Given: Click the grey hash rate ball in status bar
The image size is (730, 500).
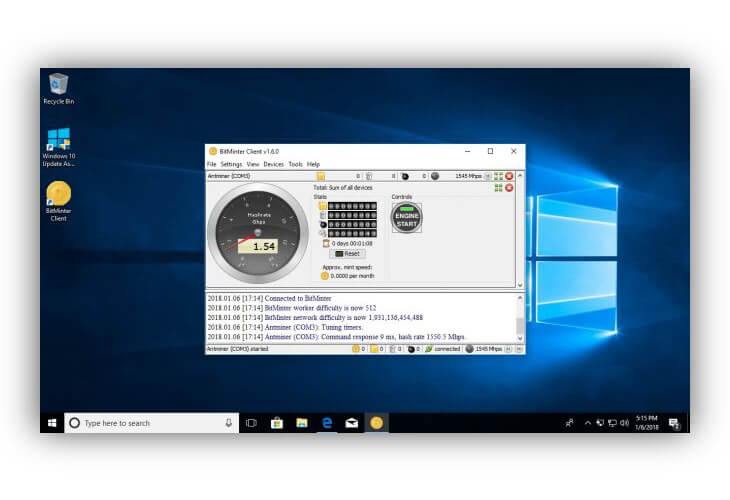Looking at the screenshot, I should tap(469, 349).
